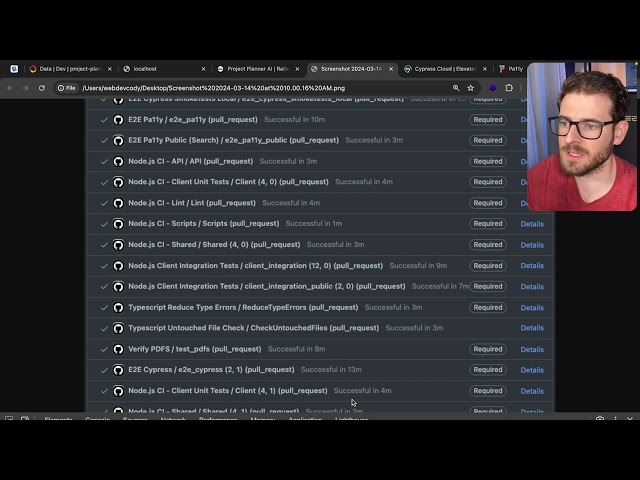640x480 pixels.
Task: Click Required badge on Node.js CI - API
Action: pyautogui.click(x=488, y=161)
